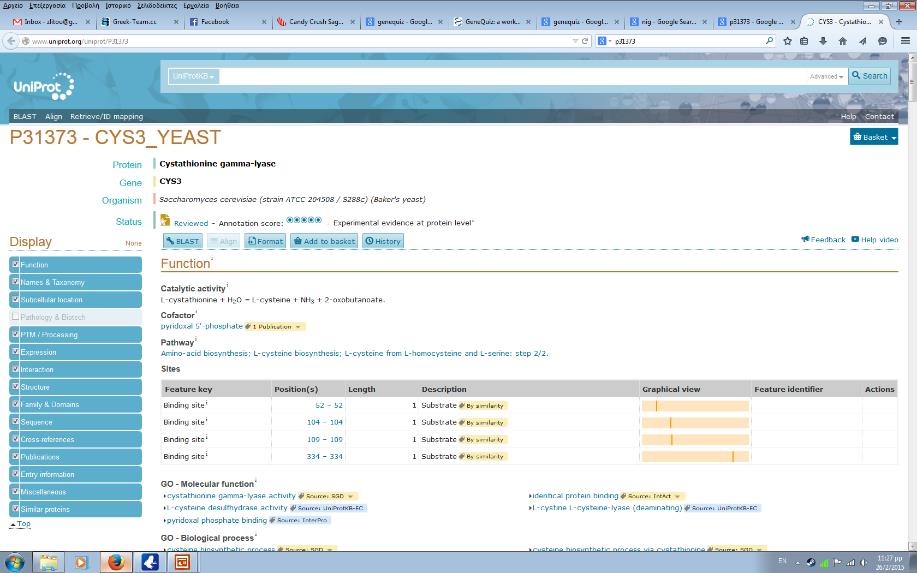Open the Format dropdown button
Screen dimensions: 917x573
[x=265, y=241]
